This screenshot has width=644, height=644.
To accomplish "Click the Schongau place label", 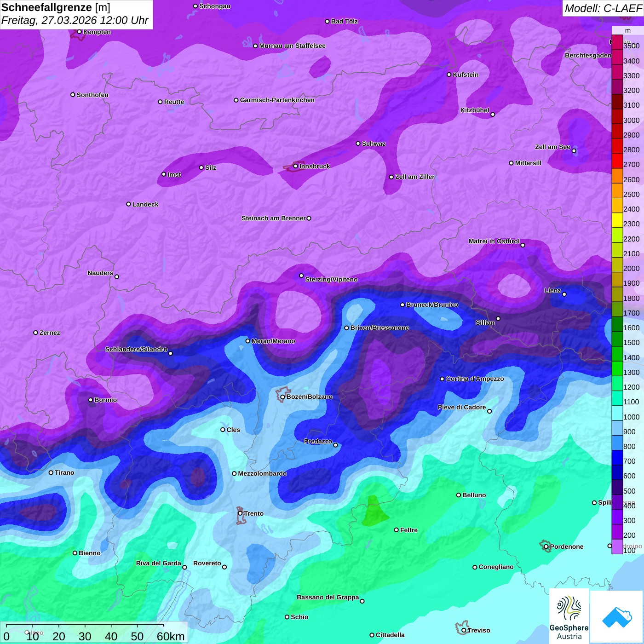I will coord(215,6).
